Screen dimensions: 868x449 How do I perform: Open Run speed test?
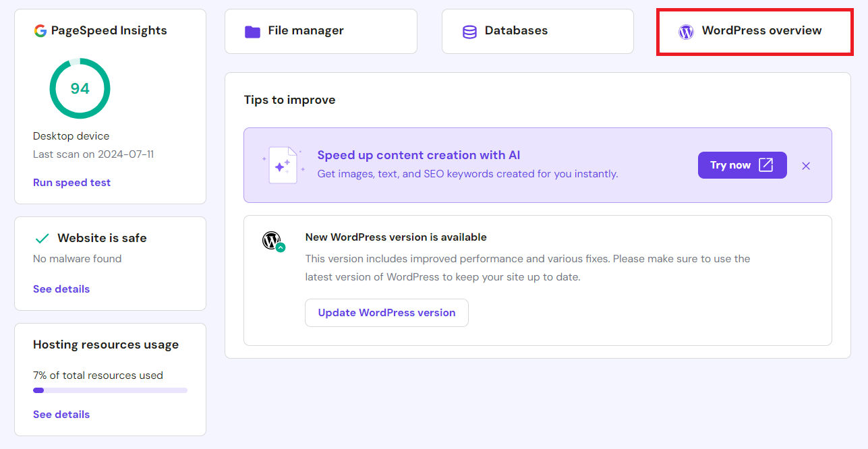click(x=71, y=182)
